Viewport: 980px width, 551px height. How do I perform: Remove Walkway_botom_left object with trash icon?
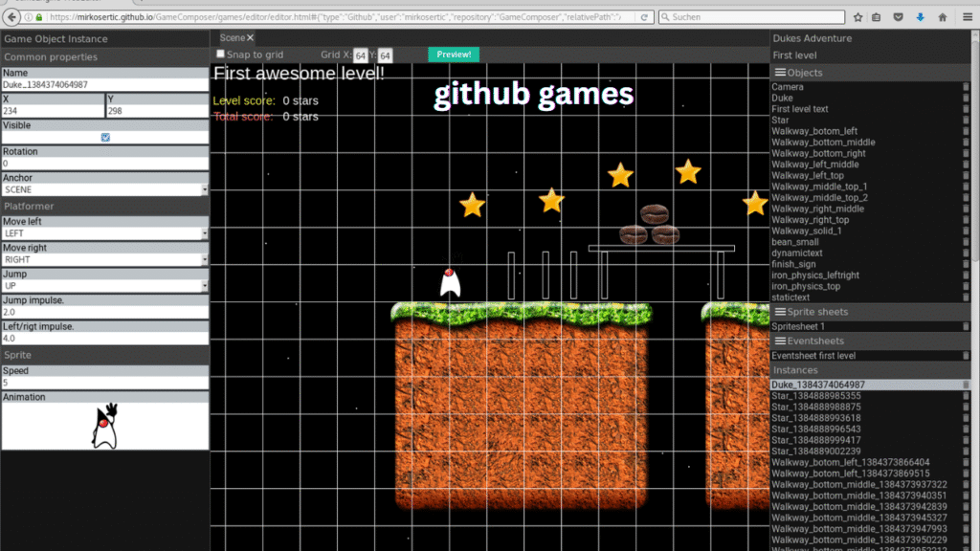point(966,131)
